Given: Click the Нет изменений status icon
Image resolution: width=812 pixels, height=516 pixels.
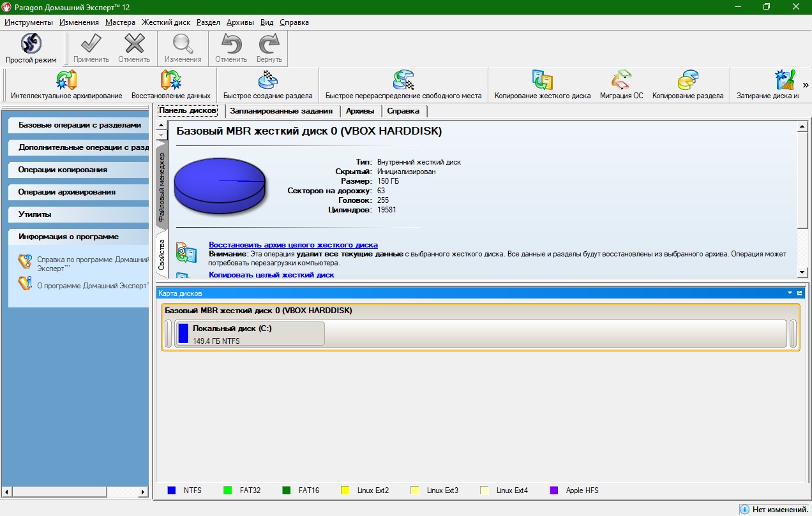Looking at the screenshot, I should pyautogui.click(x=744, y=509).
